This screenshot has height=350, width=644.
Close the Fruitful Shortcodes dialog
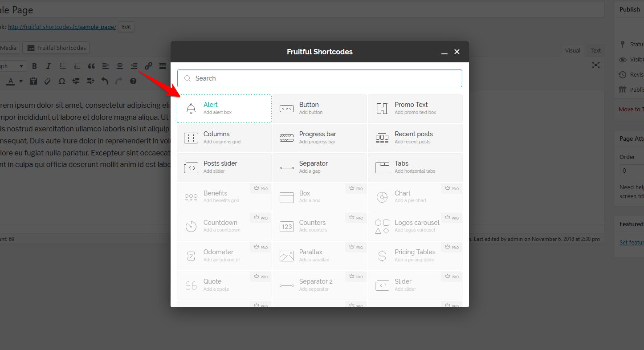tap(457, 52)
